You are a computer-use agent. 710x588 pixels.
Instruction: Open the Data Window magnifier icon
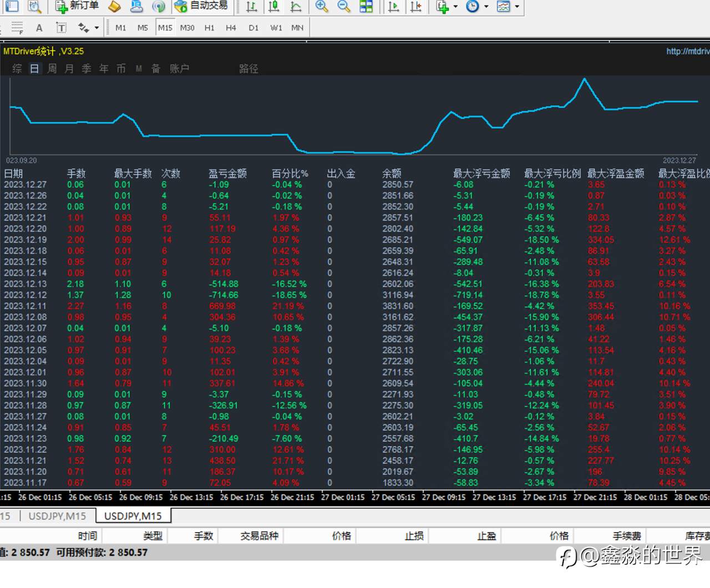point(34,6)
